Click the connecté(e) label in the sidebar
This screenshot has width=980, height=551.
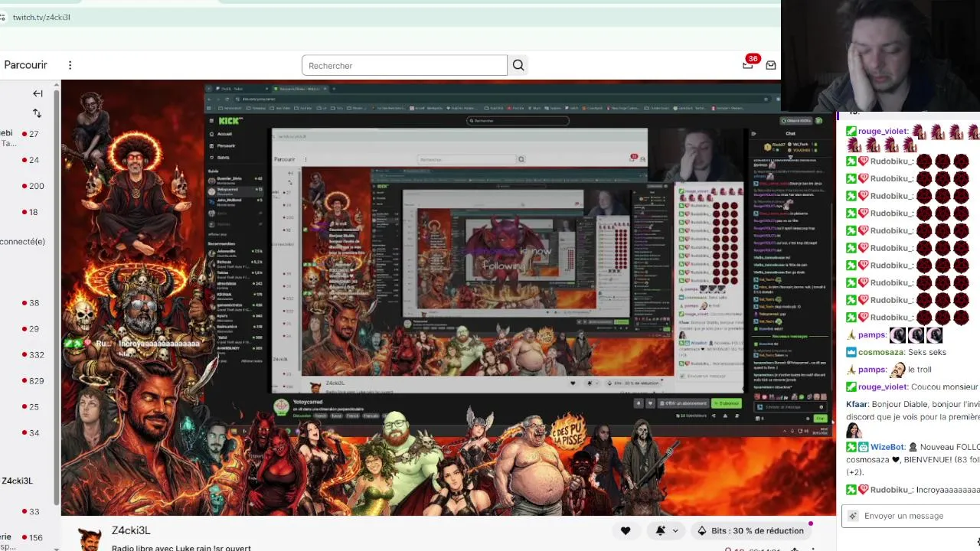(22, 242)
